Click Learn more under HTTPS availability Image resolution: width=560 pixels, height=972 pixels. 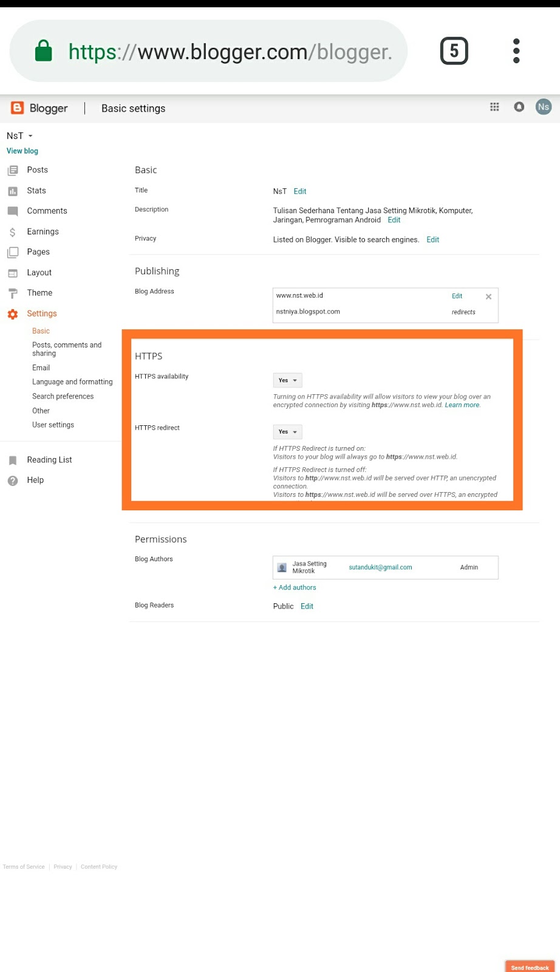[x=462, y=405]
